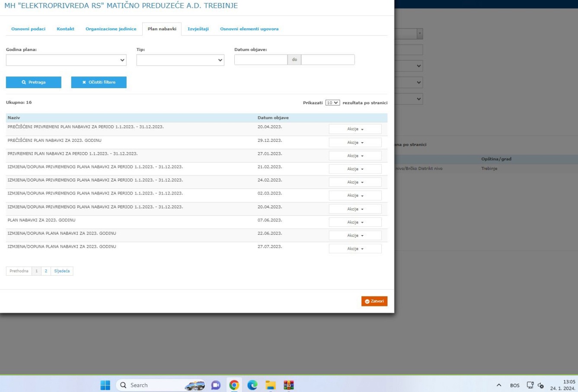578x392 pixels.
Task: Open WinRAR icon in taskbar
Action: pos(289,385)
